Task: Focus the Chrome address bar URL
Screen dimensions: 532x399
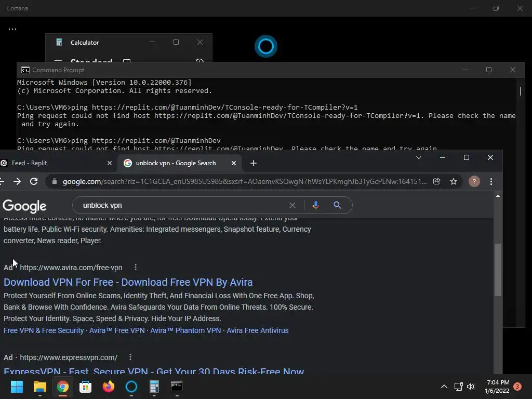Action: (244, 181)
